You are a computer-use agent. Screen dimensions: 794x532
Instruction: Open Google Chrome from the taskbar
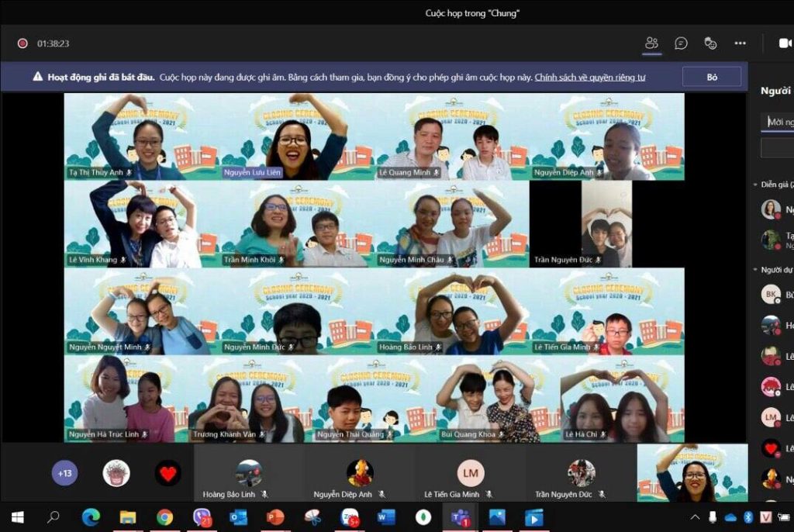(x=164, y=517)
